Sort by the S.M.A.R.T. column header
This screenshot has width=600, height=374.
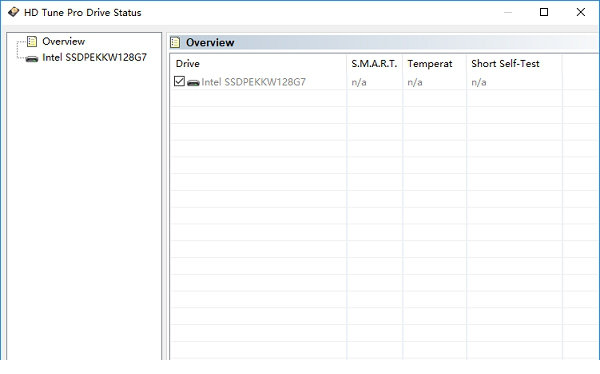tap(375, 64)
